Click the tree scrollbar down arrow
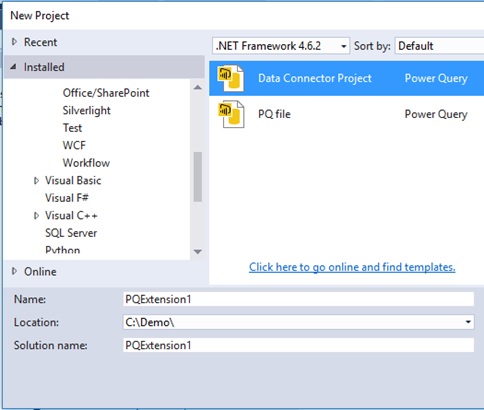The image size is (484, 410). click(x=198, y=252)
